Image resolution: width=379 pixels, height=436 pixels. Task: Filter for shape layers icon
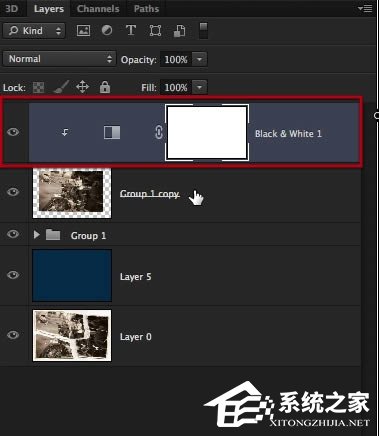tap(155, 31)
